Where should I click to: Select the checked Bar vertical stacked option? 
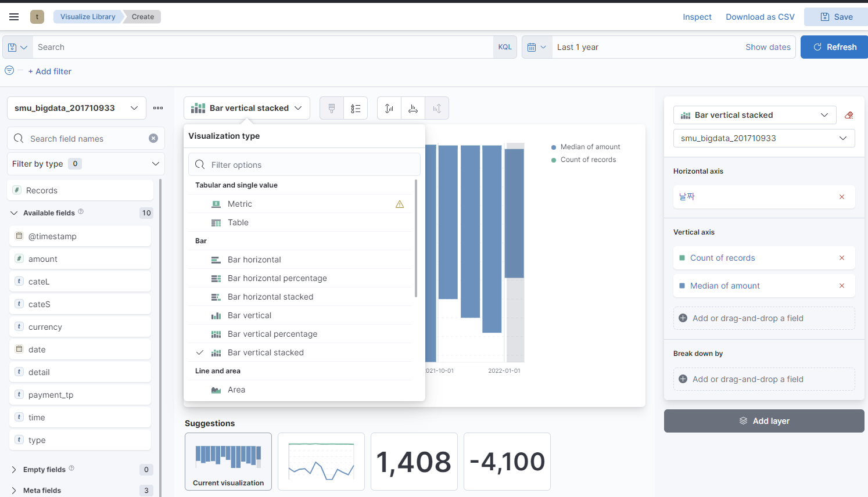(300, 352)
